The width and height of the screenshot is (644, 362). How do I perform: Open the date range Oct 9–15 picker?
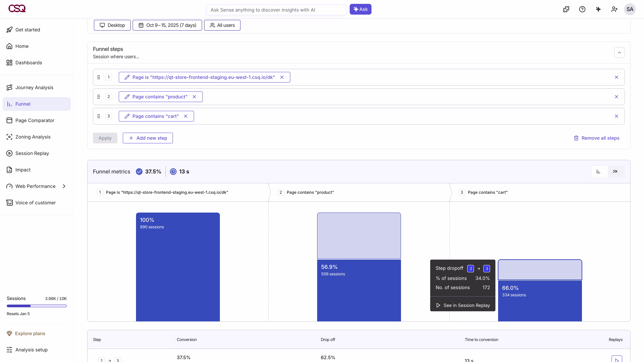click(x=167, y=25)
